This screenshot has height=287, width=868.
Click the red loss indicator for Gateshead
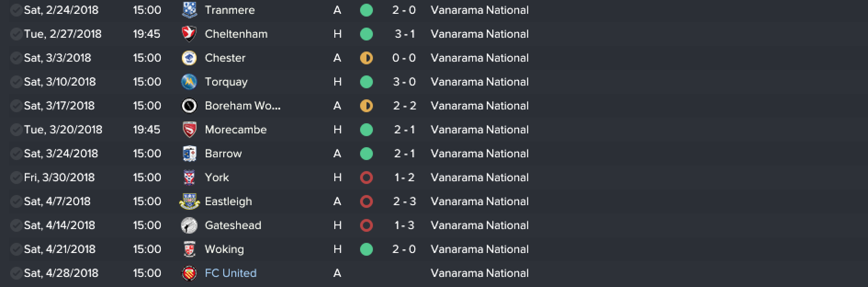(x=366, y=225)
